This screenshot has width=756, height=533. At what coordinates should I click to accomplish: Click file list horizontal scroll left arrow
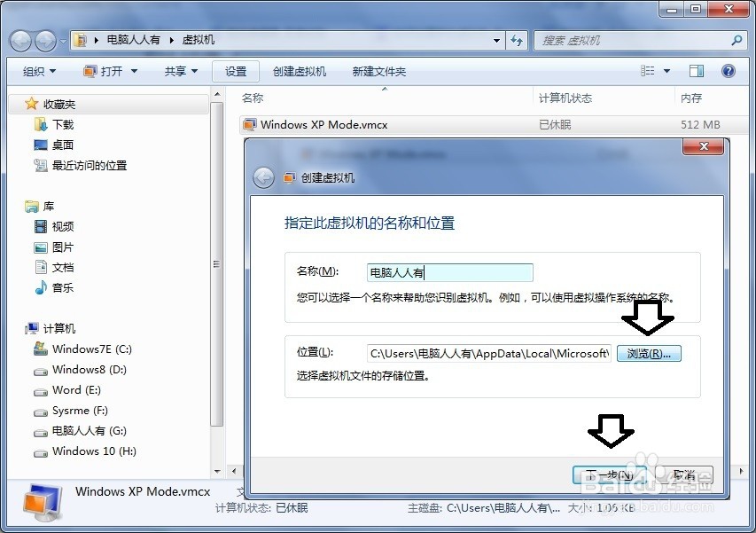pos(234,471)
